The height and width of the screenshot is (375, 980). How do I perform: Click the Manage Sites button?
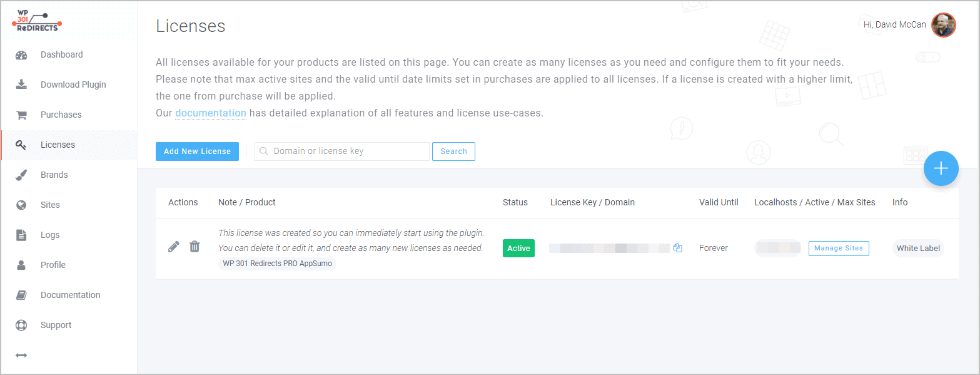[x=839, y=248]
